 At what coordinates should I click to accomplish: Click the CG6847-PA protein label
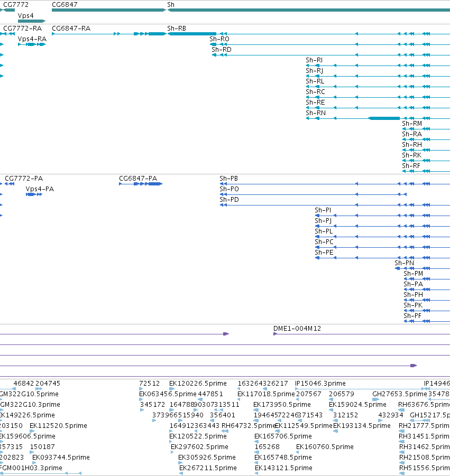(x=138, y=179)
